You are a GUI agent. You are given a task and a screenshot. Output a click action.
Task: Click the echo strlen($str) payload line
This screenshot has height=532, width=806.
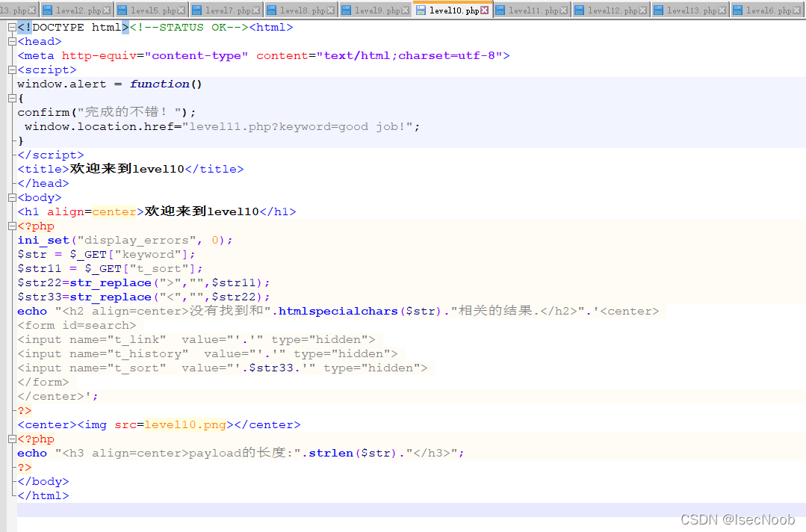tap(241, 453)
